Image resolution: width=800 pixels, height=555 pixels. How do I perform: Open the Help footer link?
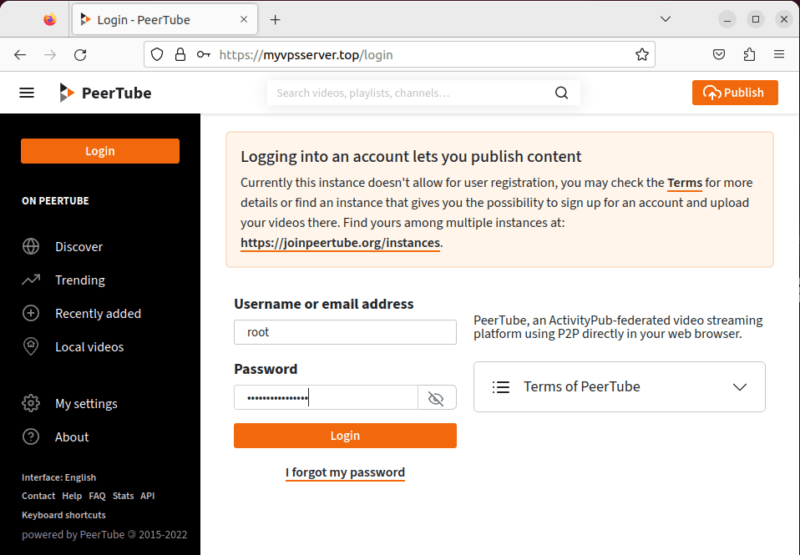coord(72,496)
